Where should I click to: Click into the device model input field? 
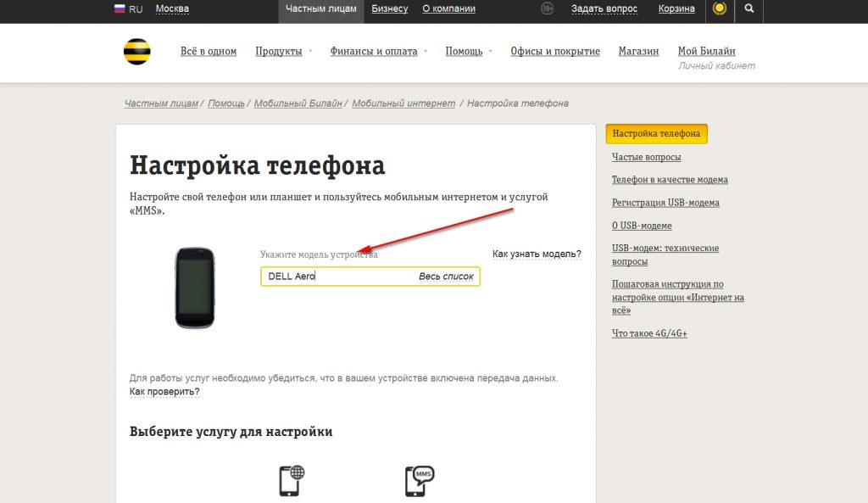pyautogui.click(x=370, y=277)
